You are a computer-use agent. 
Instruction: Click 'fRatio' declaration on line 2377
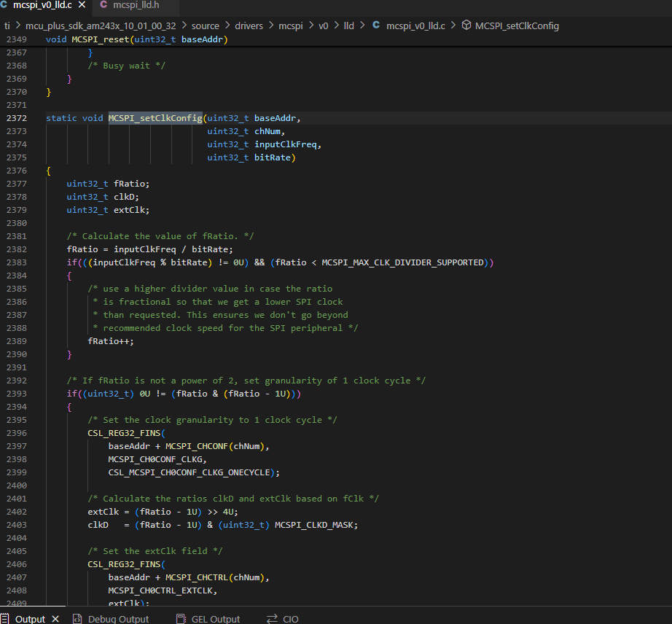(x=129, y=184)
